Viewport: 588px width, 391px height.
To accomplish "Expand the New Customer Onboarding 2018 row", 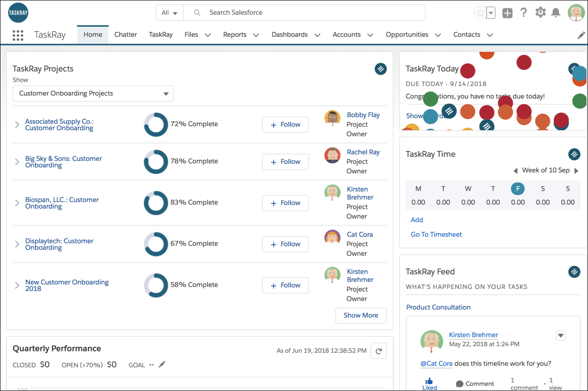I will [17, 285].
